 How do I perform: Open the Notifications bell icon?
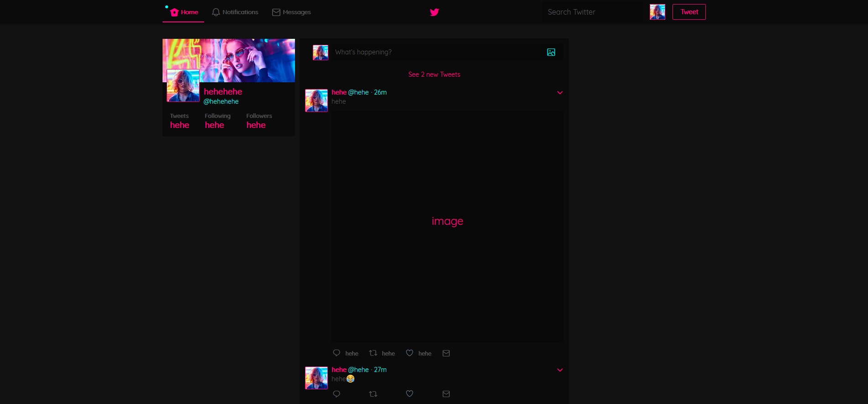(x=216, y=12)
